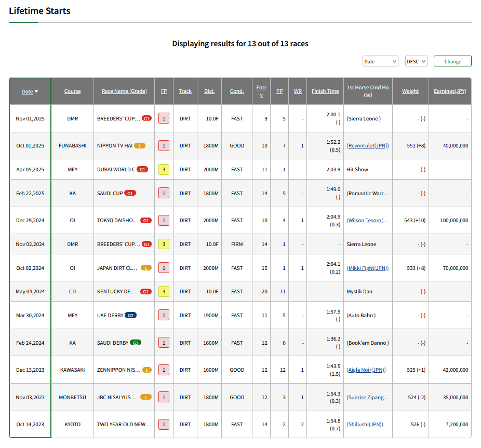
Task: Click the sort arrow beside Date header
Action: [36, 91]
